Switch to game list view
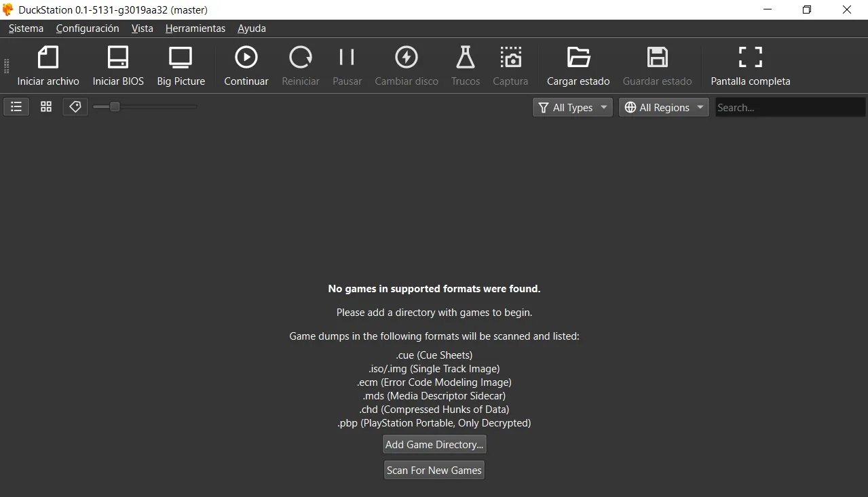The width and height of the screenshot is (868, 497). (16, 107)
